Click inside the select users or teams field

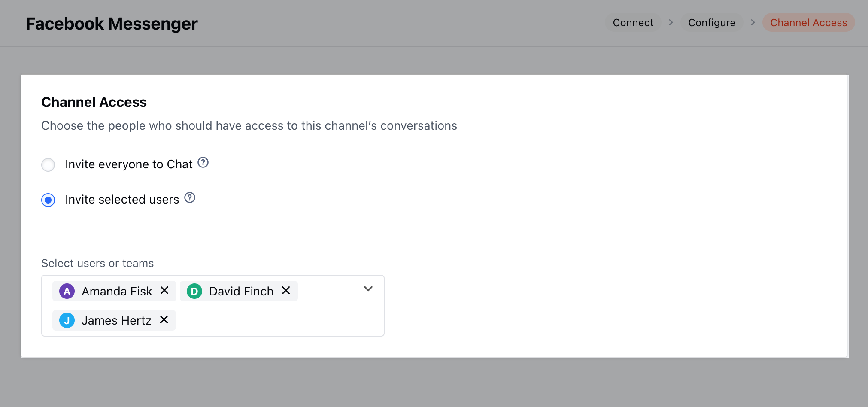tap(213, 306)
